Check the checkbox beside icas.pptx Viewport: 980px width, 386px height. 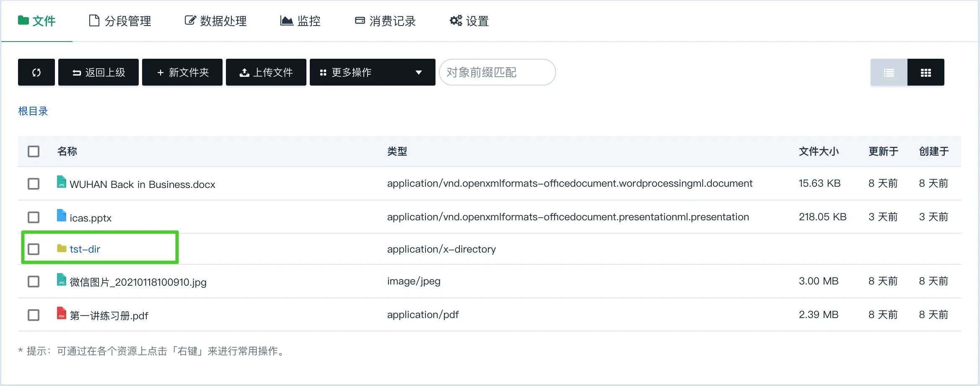34,217
